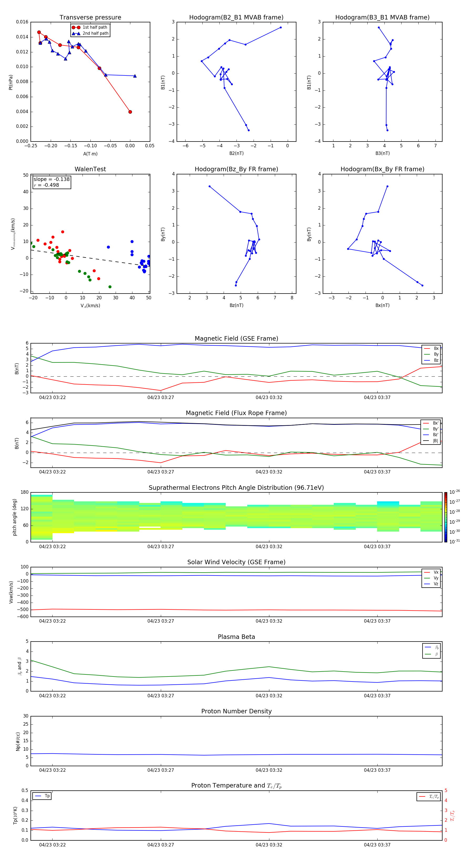Select the |B| legend entry
The height and width of the screenshot is (868, 473).
tap(431, 441)
